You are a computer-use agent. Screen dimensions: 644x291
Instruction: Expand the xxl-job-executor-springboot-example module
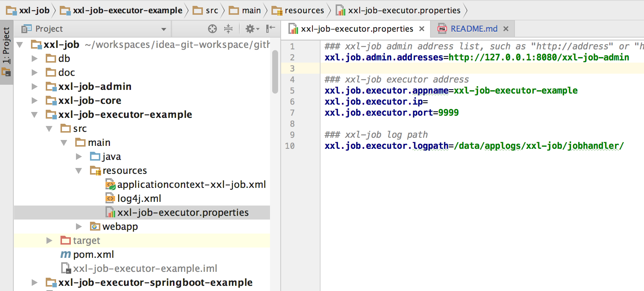pyautogui.click(x=34, y=283)
